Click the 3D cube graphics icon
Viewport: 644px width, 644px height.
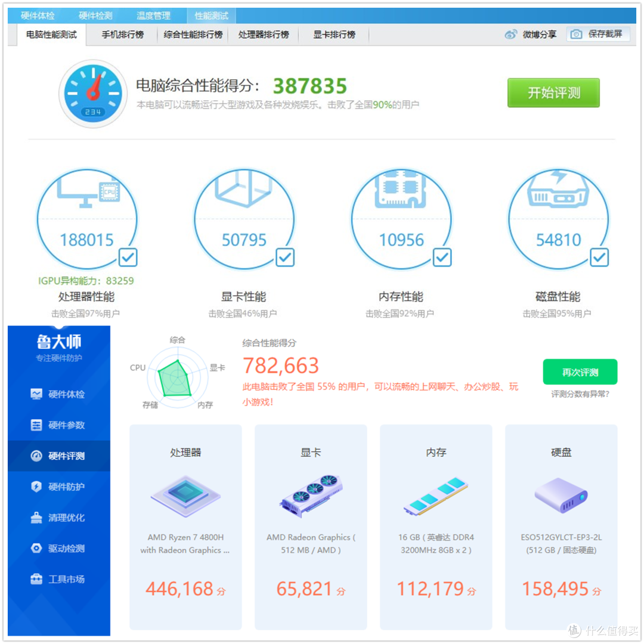(243, 188)
